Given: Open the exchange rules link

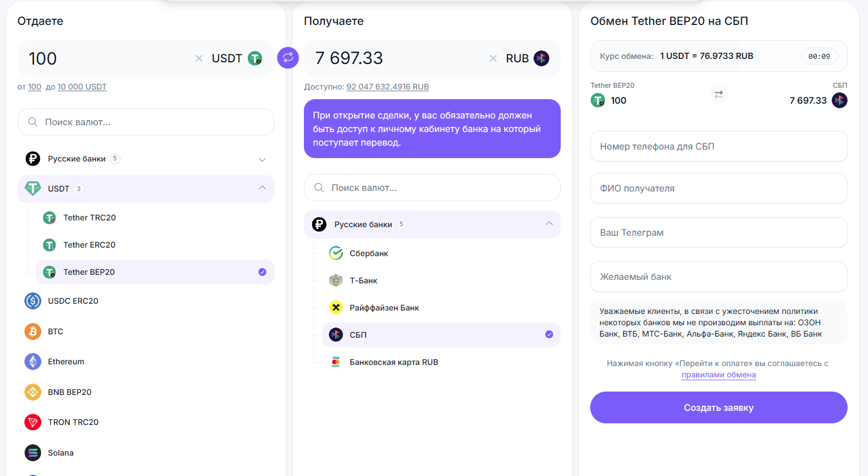Looking at the screenshot, I should (718, 375).
